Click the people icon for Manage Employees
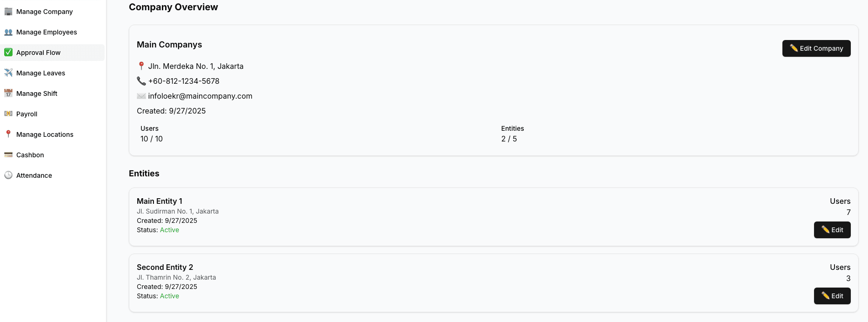This screenshot has height=322, width=868. 8,32
